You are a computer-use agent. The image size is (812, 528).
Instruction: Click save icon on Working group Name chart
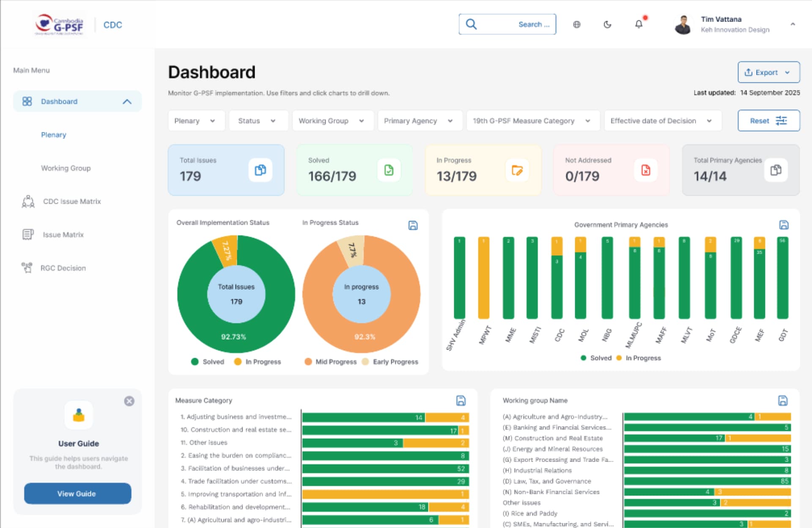pyautogui.click(x=783, y=400)
